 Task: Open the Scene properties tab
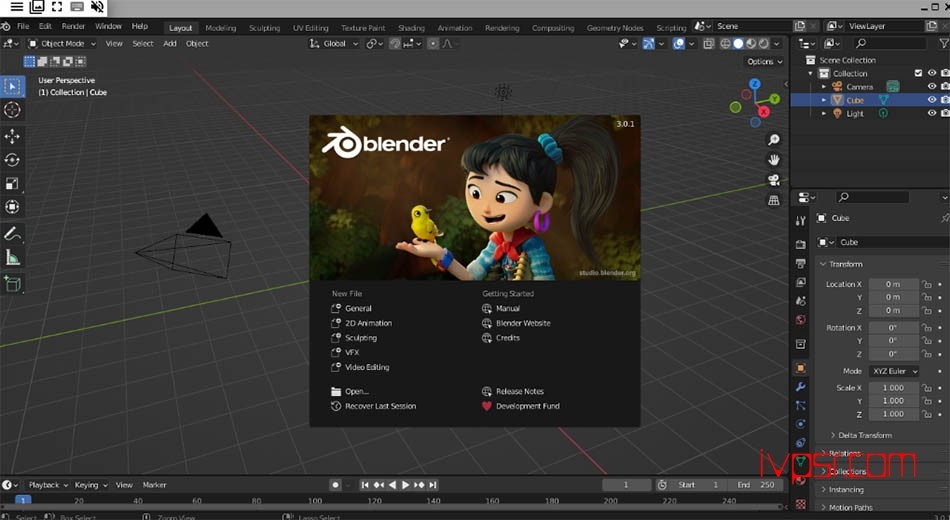[800, 301]
